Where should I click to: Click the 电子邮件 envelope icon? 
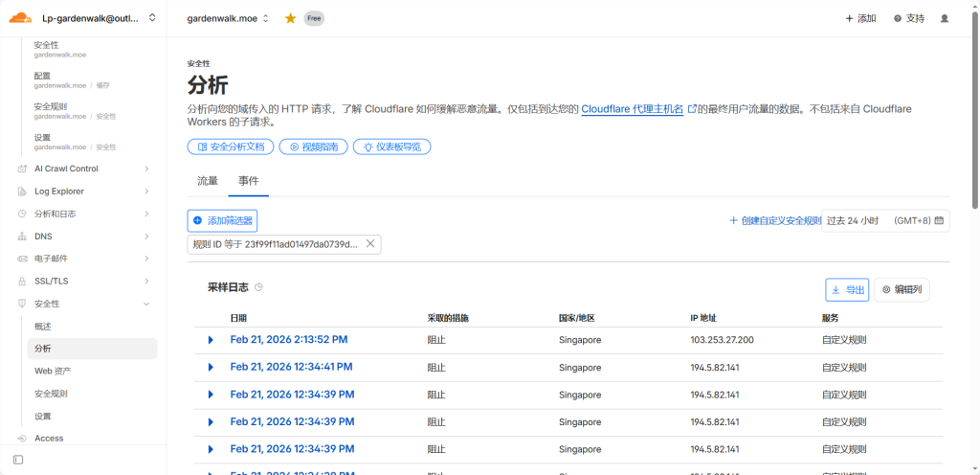23,259
